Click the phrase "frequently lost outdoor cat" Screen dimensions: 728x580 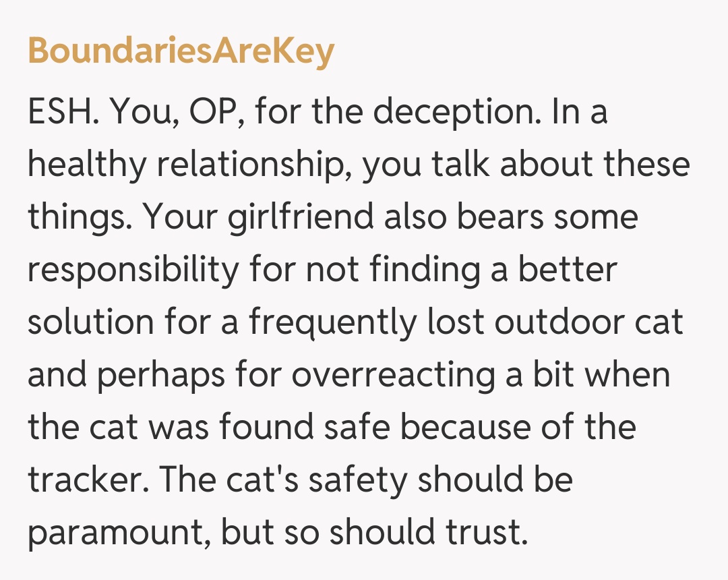[466, 322]
